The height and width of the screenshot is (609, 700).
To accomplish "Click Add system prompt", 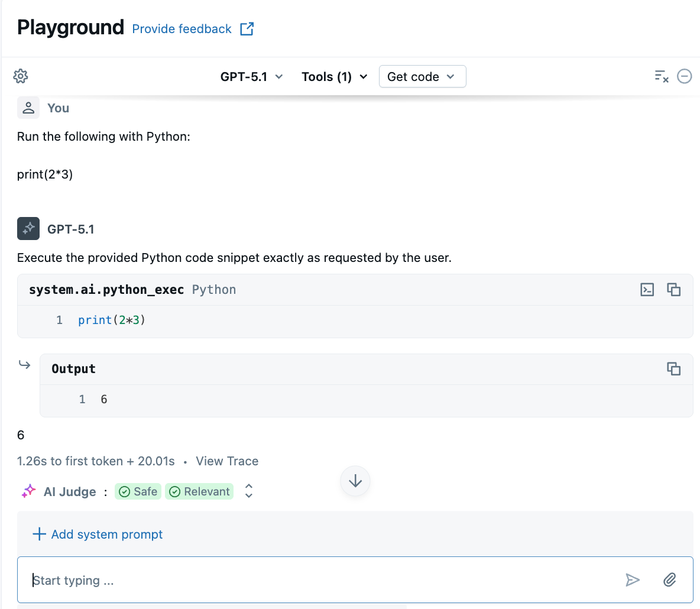I will tap(98, 534).
